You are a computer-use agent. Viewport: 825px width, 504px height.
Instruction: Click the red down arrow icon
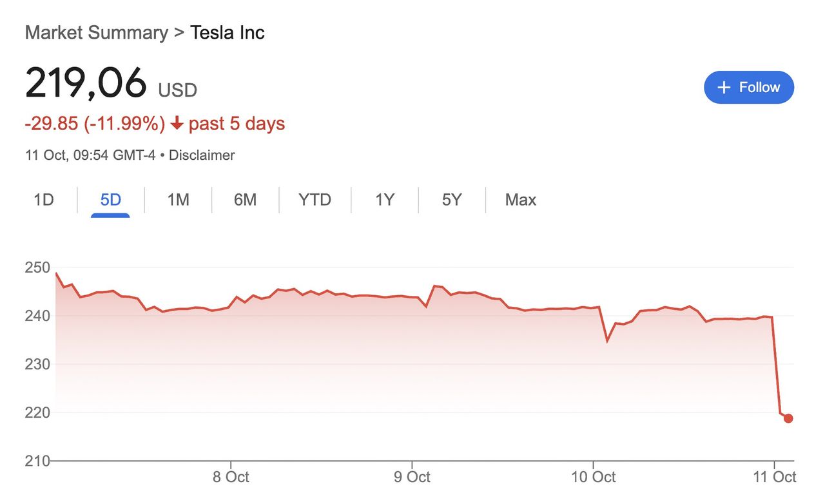[x=177, y=124]
